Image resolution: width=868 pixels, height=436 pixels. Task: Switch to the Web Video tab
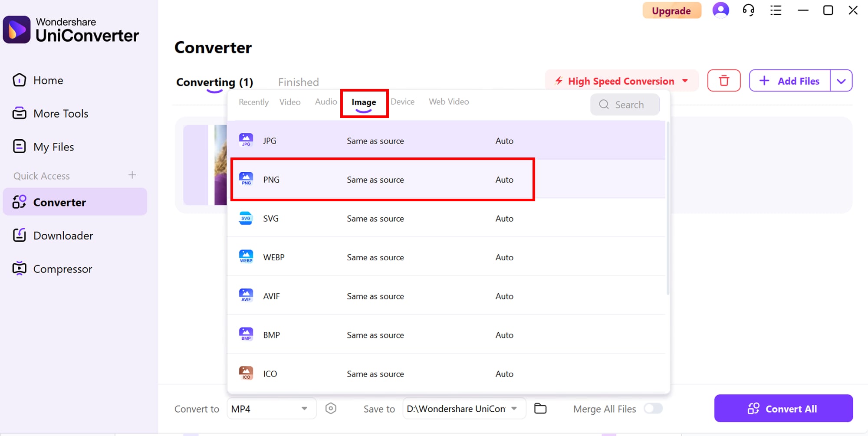tap(449, 102)
